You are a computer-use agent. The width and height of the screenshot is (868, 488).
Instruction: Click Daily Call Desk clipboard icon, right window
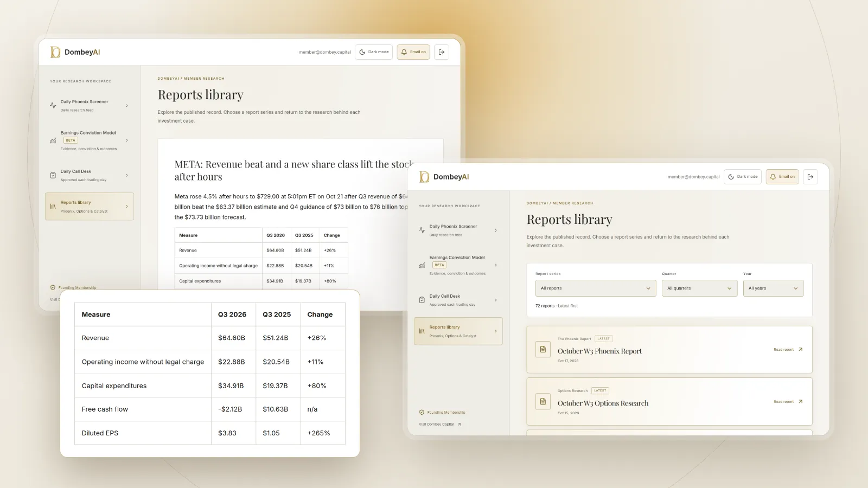(x=422, y=300)
